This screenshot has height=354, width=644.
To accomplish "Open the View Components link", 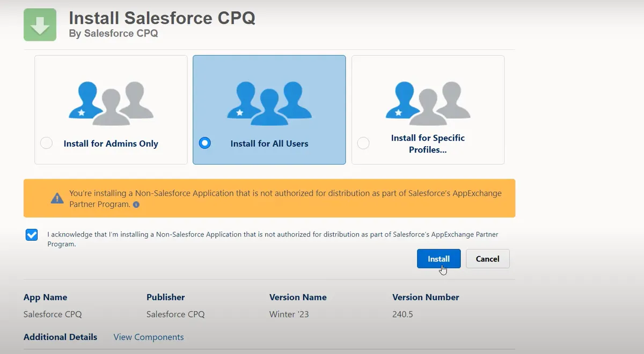I will tap(149, 337).
